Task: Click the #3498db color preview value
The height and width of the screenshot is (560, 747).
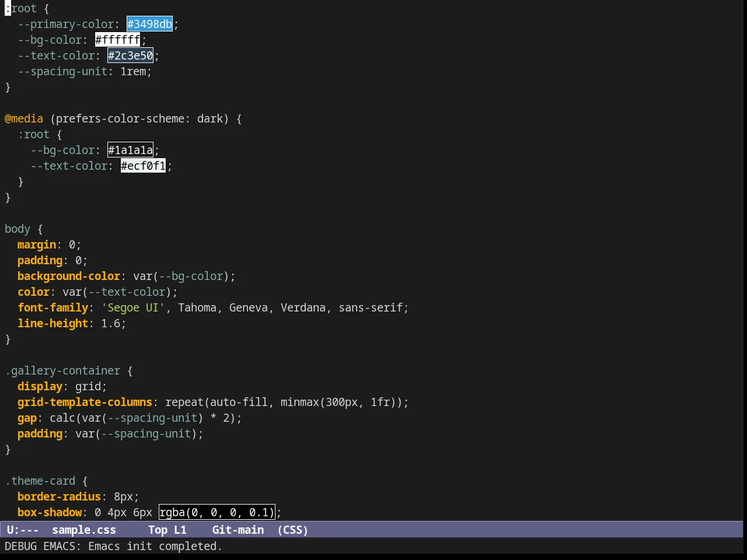Action: [x=149, y=24]
